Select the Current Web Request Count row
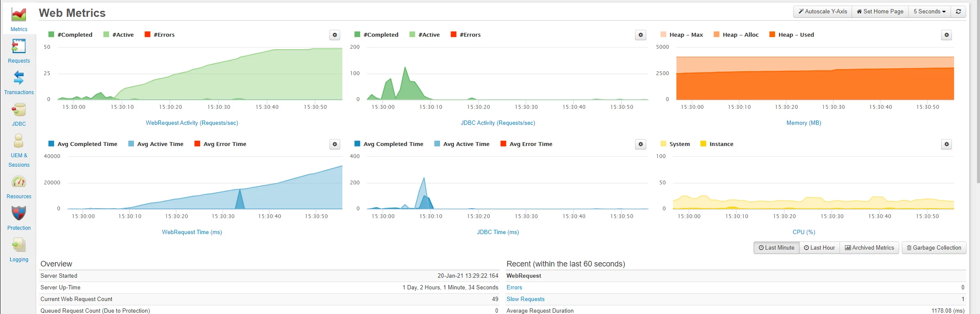The height and width of the screenshot is (314, 980). tap(269, 299)
